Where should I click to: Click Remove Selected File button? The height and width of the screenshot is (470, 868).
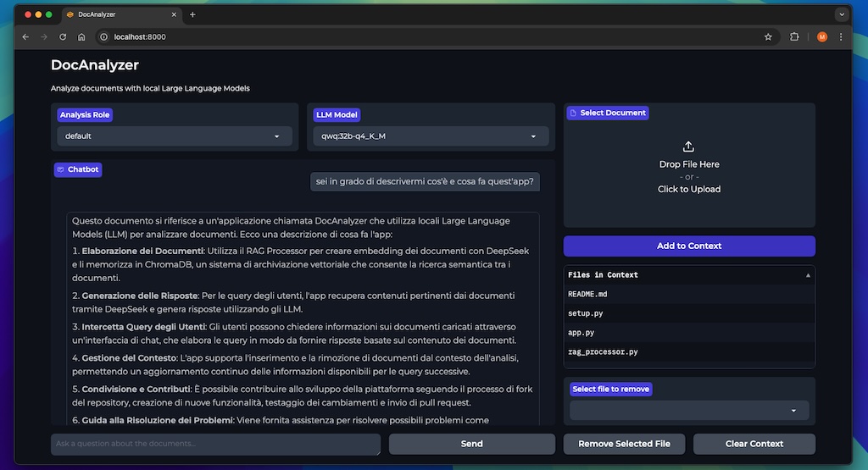[624, 444]
